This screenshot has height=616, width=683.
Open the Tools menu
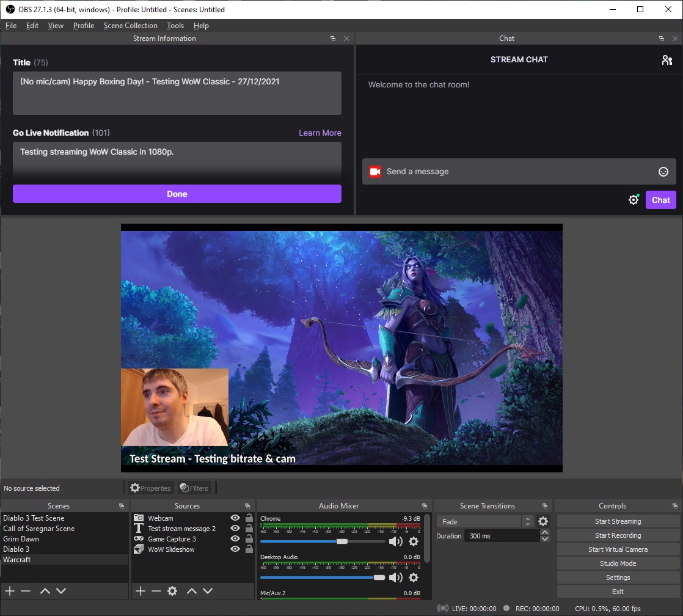[175, 26]
